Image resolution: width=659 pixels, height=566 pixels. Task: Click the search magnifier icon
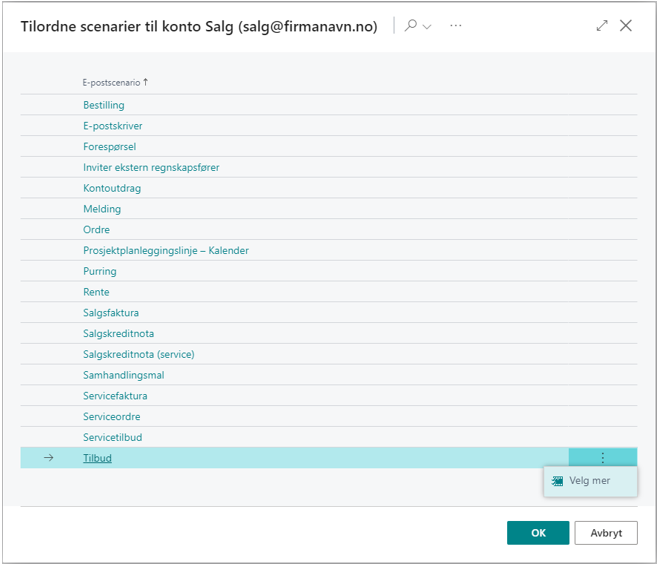pyautogui.click(x=410, y=26)
